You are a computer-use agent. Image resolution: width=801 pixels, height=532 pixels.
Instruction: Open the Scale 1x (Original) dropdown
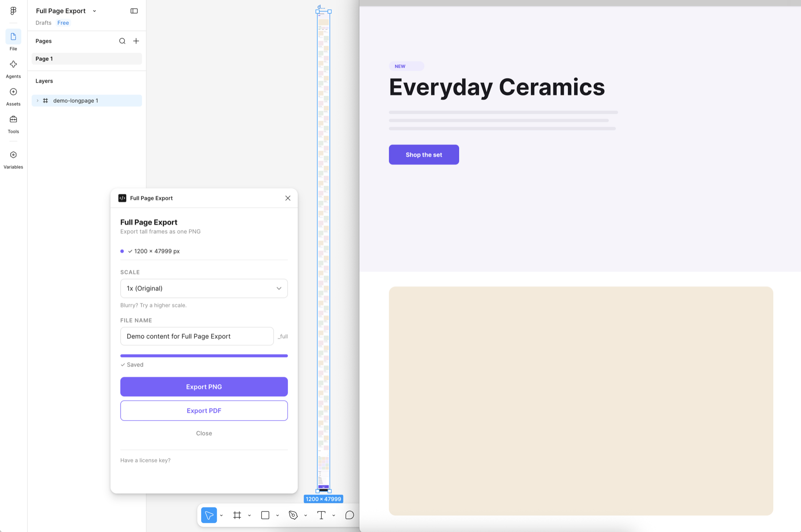pyautogui.click(x=204, y=288)
